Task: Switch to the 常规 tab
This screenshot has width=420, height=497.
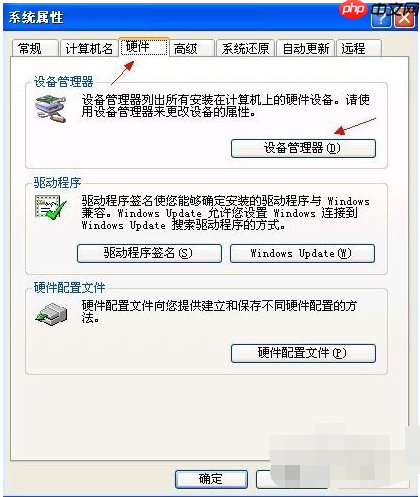Action: pyautogui.click(x=35, y=48)
